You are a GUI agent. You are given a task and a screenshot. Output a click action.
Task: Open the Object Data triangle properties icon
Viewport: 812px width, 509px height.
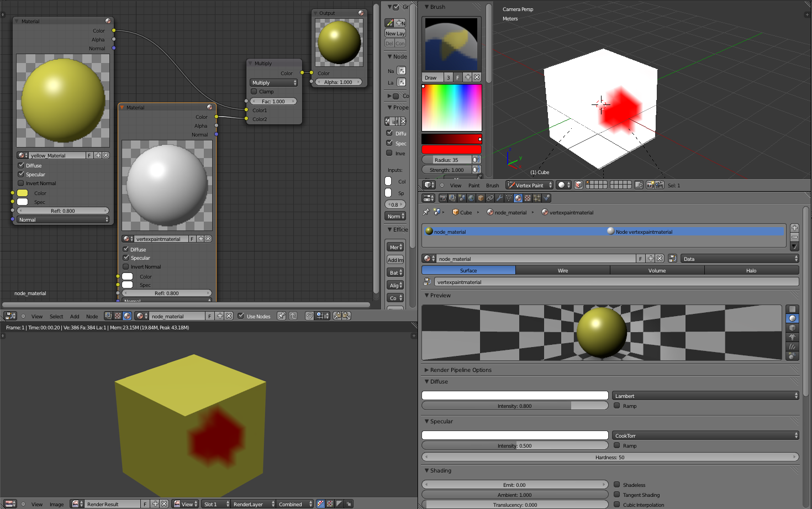pos(509,198)
